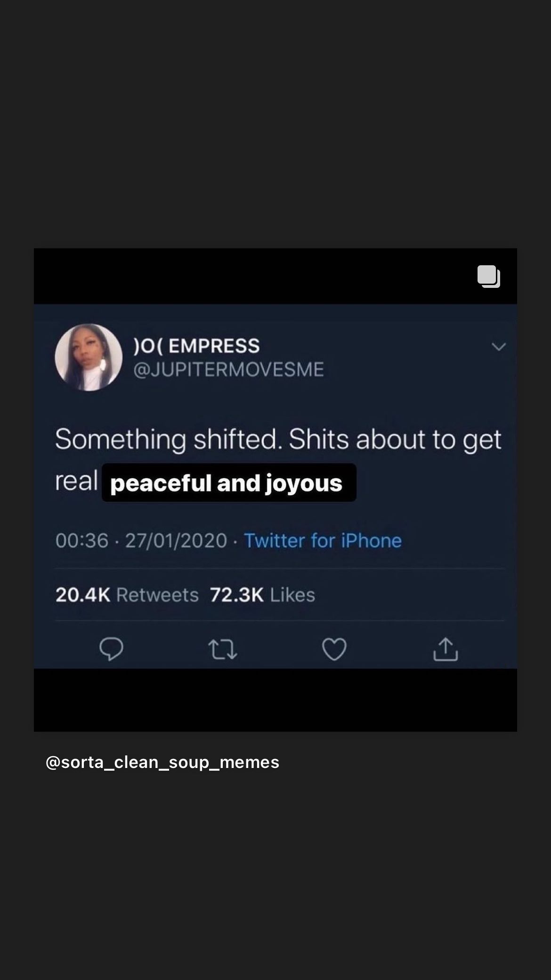551x980 pixels.
Task: Click the reply speech bubble icon
Action: point(112,649)
